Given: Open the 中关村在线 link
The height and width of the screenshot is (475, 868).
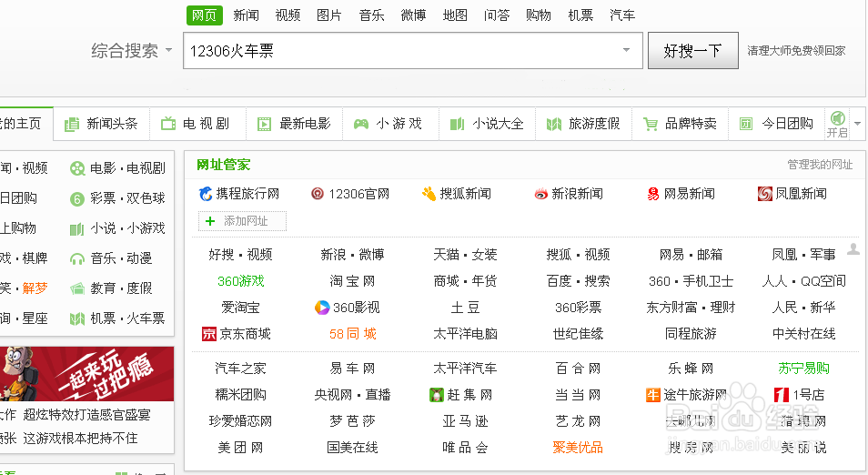Looking at the screenshot, I should [x=803, y=334].
